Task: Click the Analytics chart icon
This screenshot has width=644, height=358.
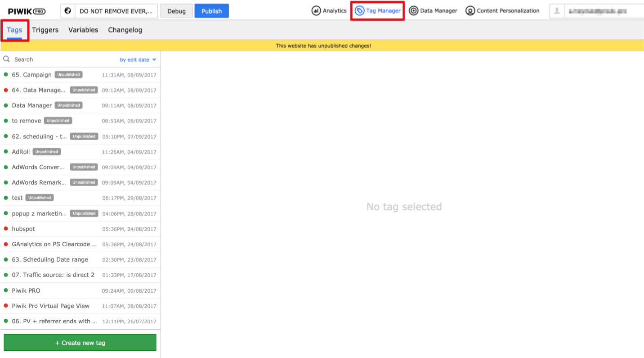Action: [316, 11]
